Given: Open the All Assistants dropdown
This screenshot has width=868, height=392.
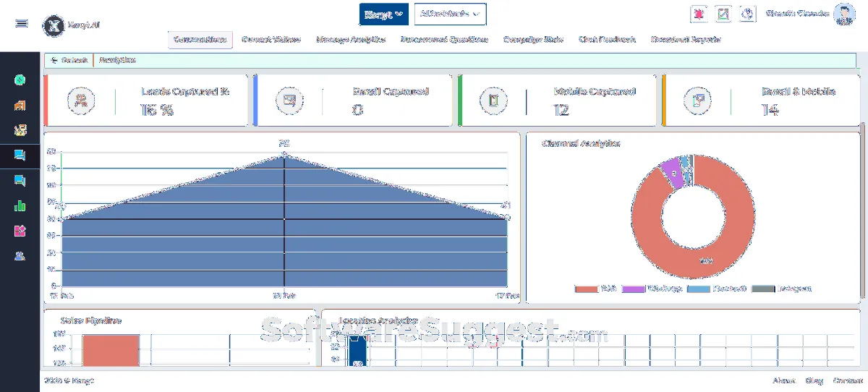Looking at the screenshot, I should coord(450,14).
